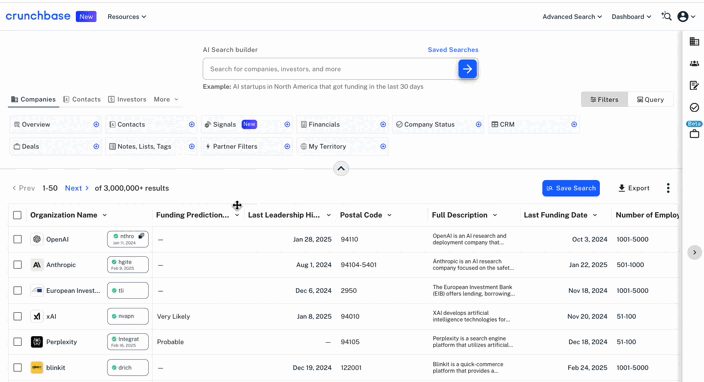Open the Saved Searches link
This screenshot has width=704, height=382.
point(453,50)
